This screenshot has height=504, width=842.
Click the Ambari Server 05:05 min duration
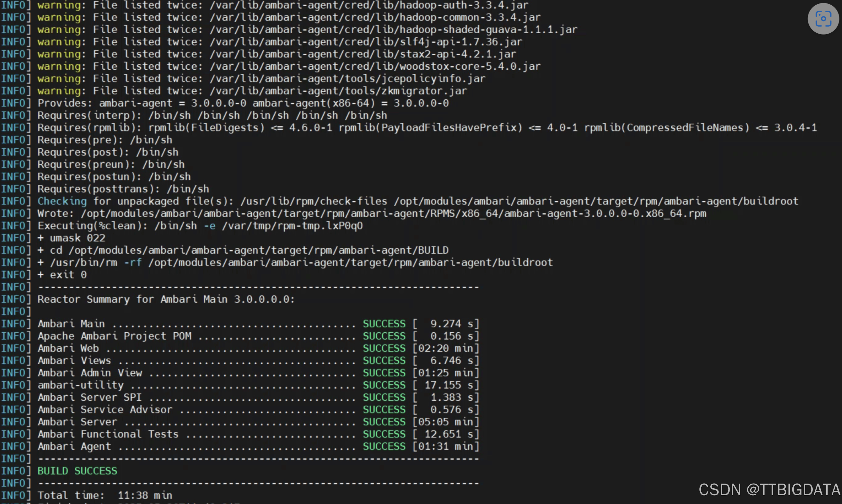coord(446,422)
